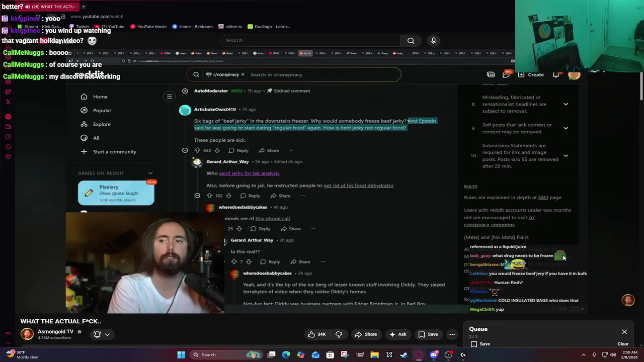This screenshot has width=644, height=362.
Task: Open Reddit notifications bell
Action: point(556,74)
